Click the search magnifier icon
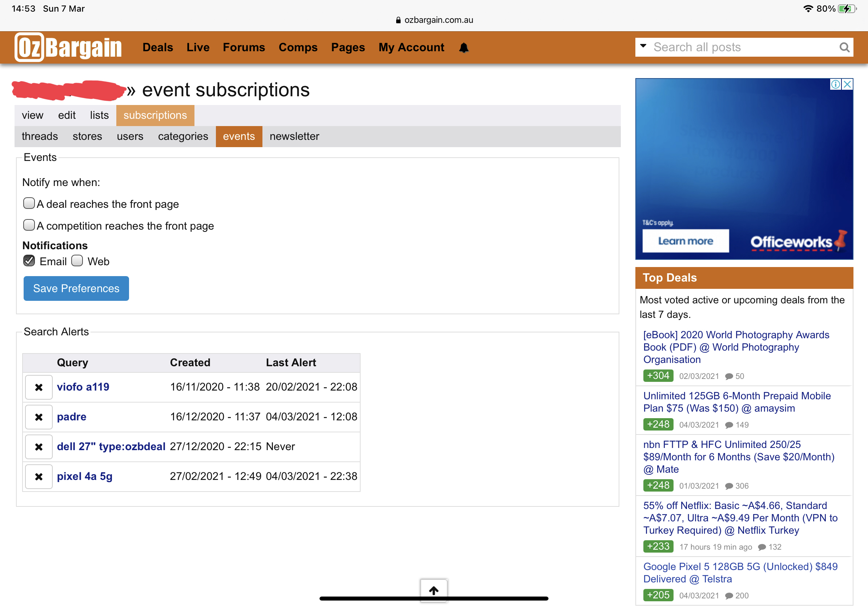 pyautogui.click(x=844, y=47)
